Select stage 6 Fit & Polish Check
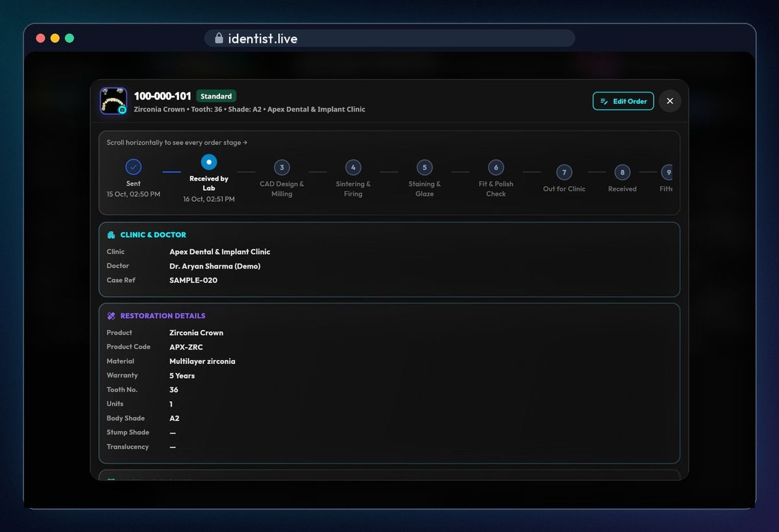This screenshot has height=532, width=779. click(x=496, y=167)
